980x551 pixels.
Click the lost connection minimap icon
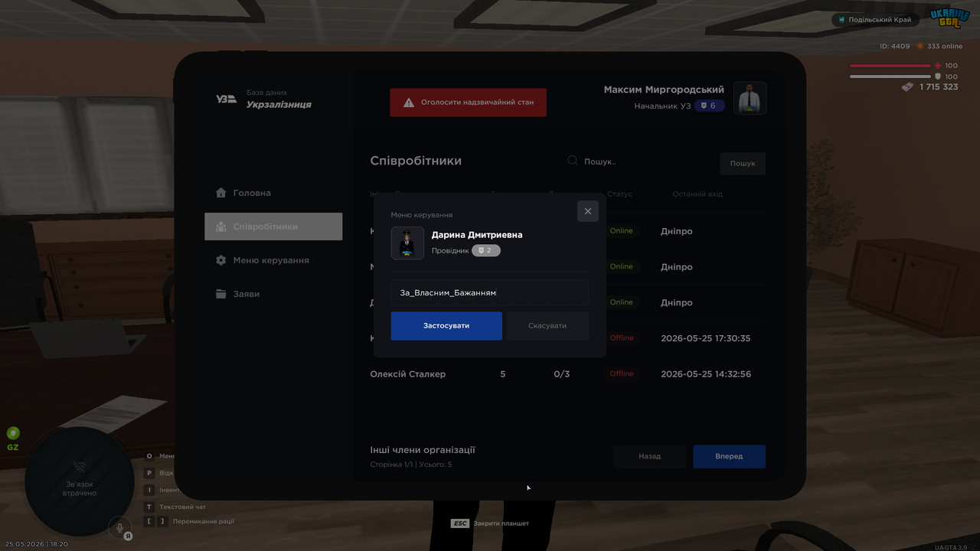[x=79, y=466]
